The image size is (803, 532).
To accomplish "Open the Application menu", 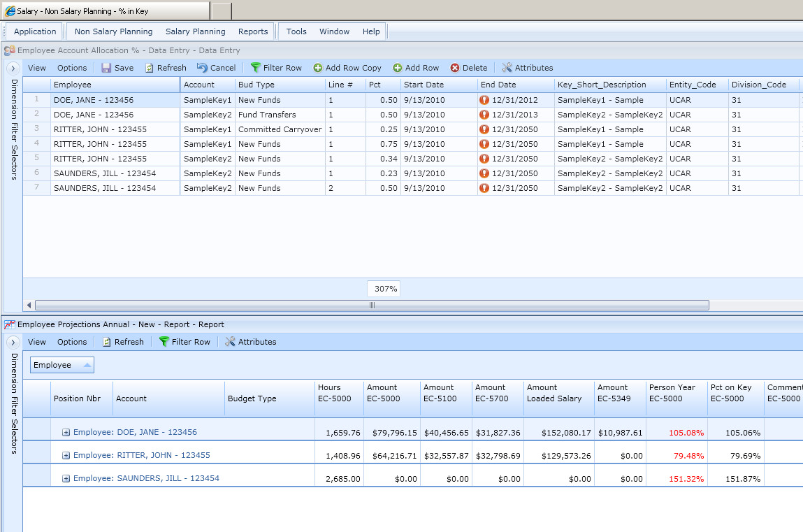I will [35, 31].
